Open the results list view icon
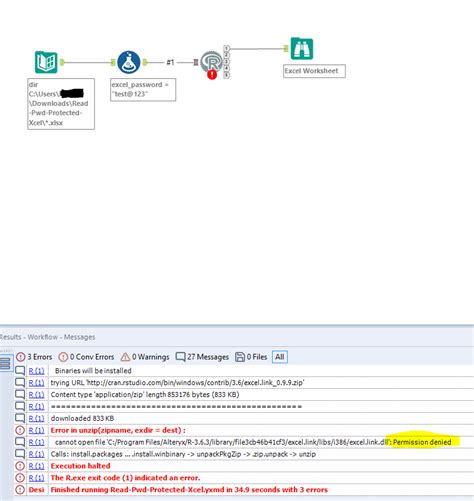Image resolution: width=474 pixels, height=501 pixels. click(5, 363)
